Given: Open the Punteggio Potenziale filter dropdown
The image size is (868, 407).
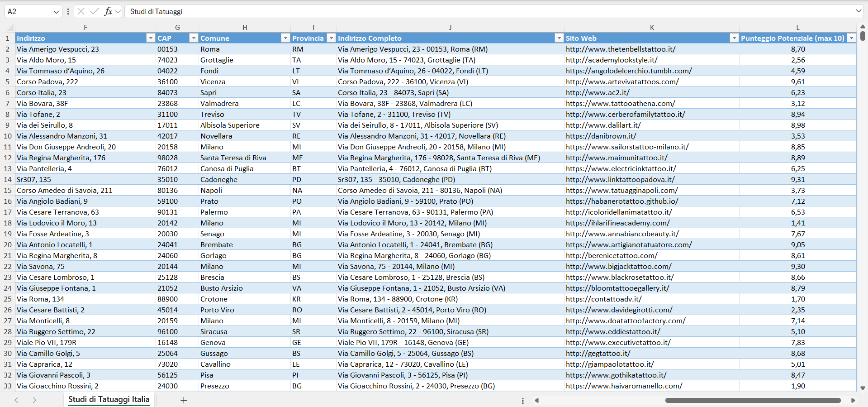Looking at the screenshot, I should [x=851, y=38].
